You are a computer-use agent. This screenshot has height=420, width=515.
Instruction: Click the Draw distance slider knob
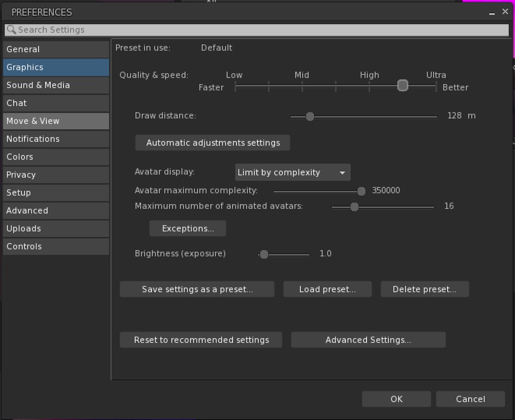[310, 116]
